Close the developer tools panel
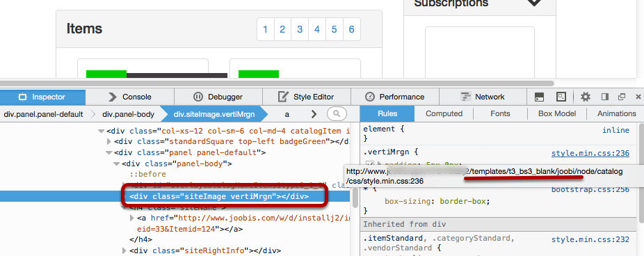This screenshot has height=256, width=644. (638, 97)
